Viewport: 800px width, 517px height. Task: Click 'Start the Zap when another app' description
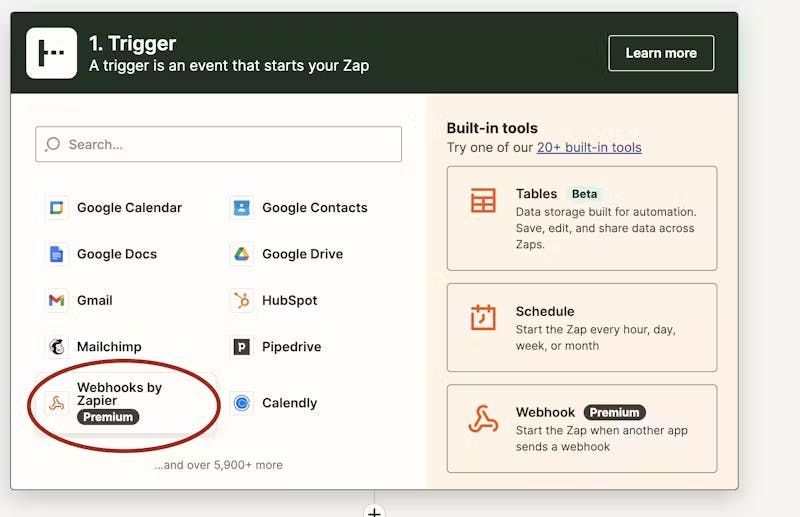[x=602, y=438]
